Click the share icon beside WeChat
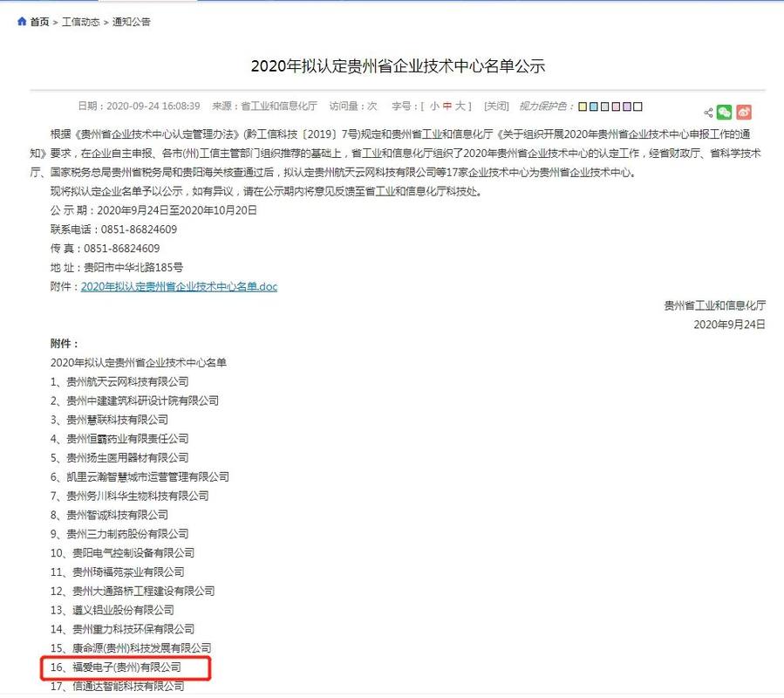Screen dimensions: 784x698 pos(707,112)
